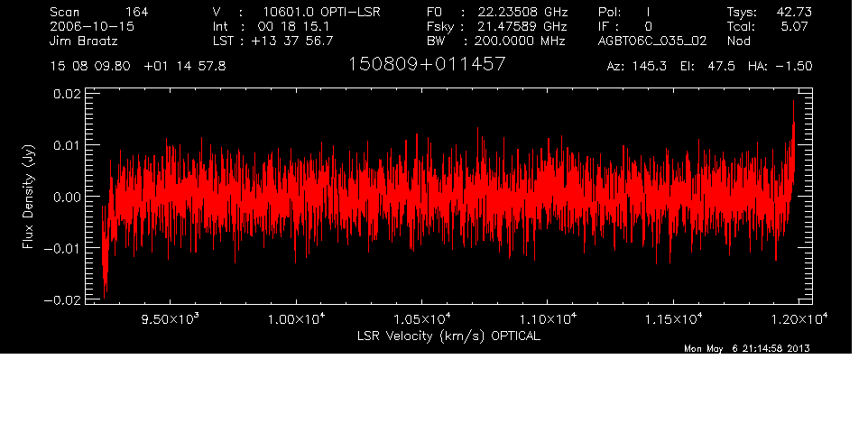Select integration time 00 18 15.1
868x442 pixels.
(x=293, y=26)
